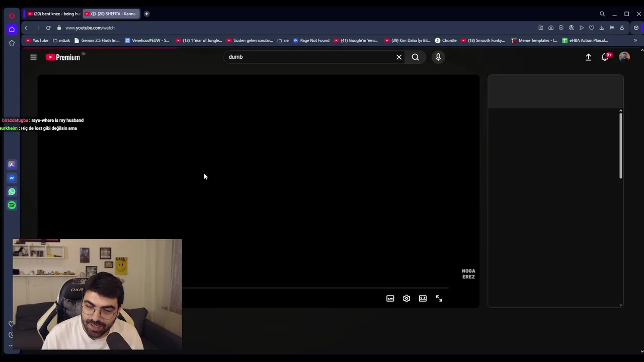Viewport: 644px width, 362px height.
Task: Open Spotify in the Opera sidebar
Action: pyautogui.click(x=12, y=205)
